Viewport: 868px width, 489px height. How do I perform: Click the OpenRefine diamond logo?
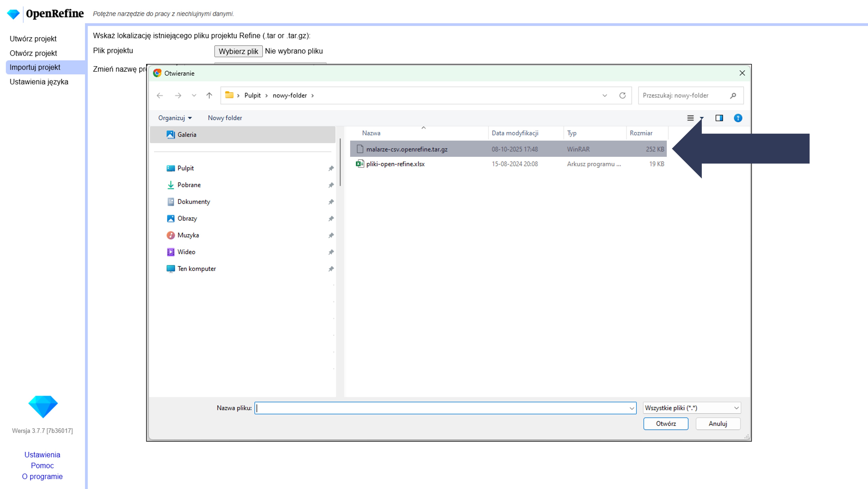(x=13, y=14)
